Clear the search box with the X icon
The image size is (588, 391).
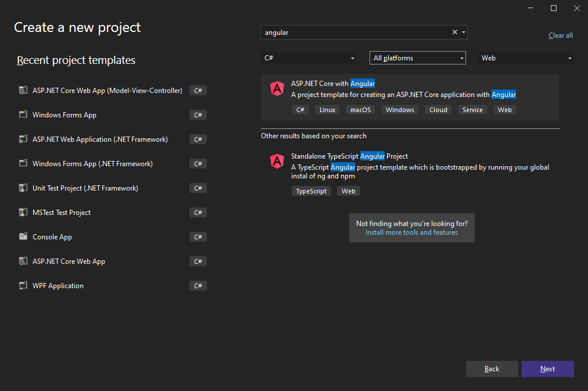(x=455, y=32)
